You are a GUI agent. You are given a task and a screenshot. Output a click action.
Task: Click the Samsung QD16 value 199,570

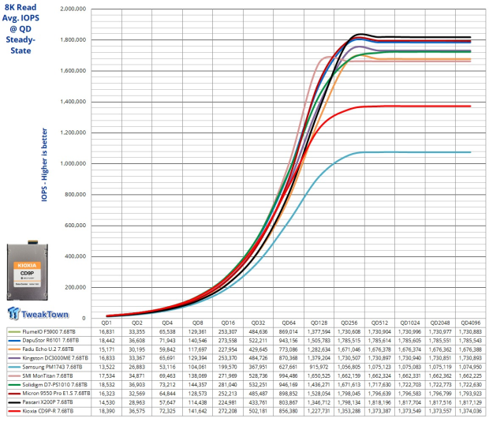coord(228,367)
